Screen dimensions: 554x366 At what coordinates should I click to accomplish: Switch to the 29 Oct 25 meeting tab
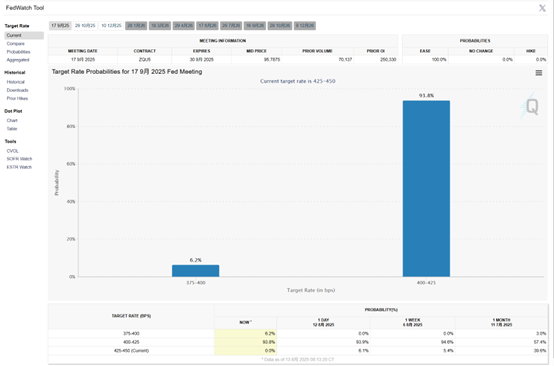point(85,25)
